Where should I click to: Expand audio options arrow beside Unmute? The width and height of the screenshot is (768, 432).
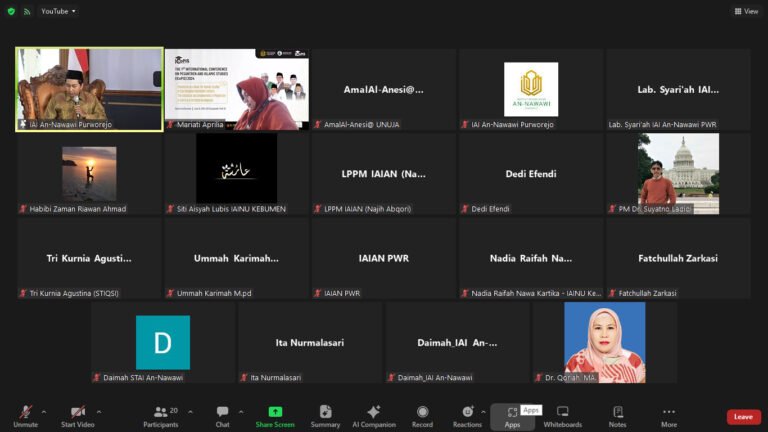pyautogui.click(x=44, y=412)
